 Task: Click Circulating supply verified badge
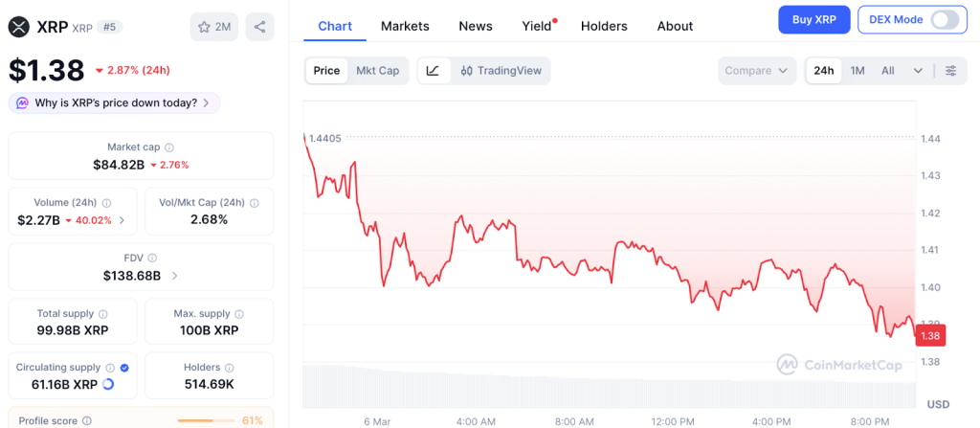click(x=124, y=368)
